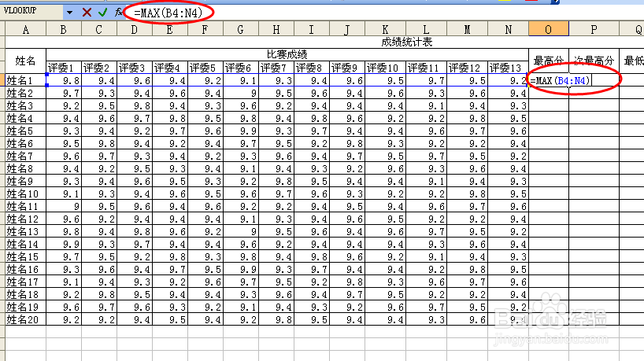The width and height of the screenshot is (644, 361).
Task: Select highlighted column O header
Action: pyautogui.click(x=548, y=29)
